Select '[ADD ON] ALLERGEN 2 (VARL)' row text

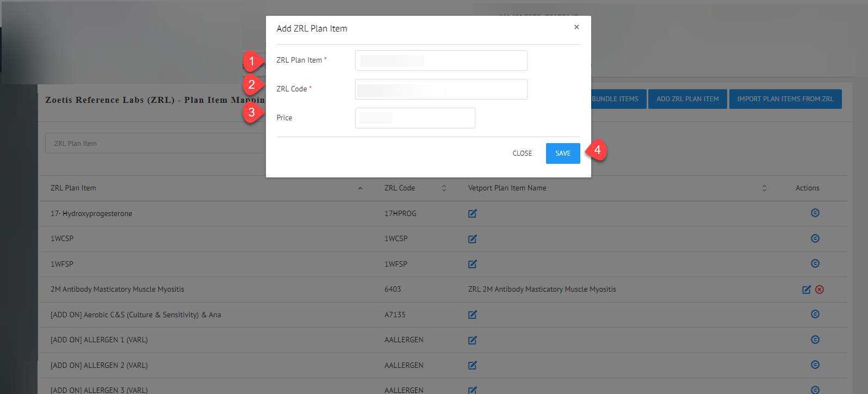pos(99,366)
